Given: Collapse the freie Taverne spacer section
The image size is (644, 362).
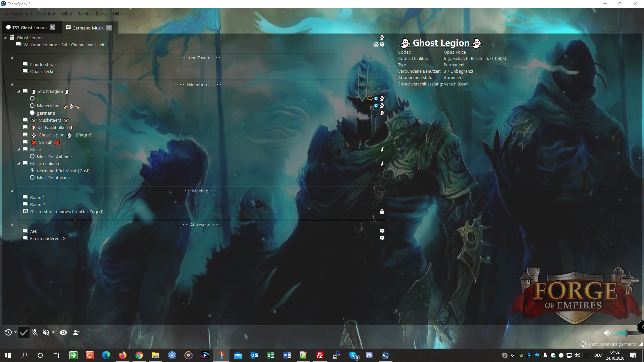Looking at the screenshot, I should point(12,58).
